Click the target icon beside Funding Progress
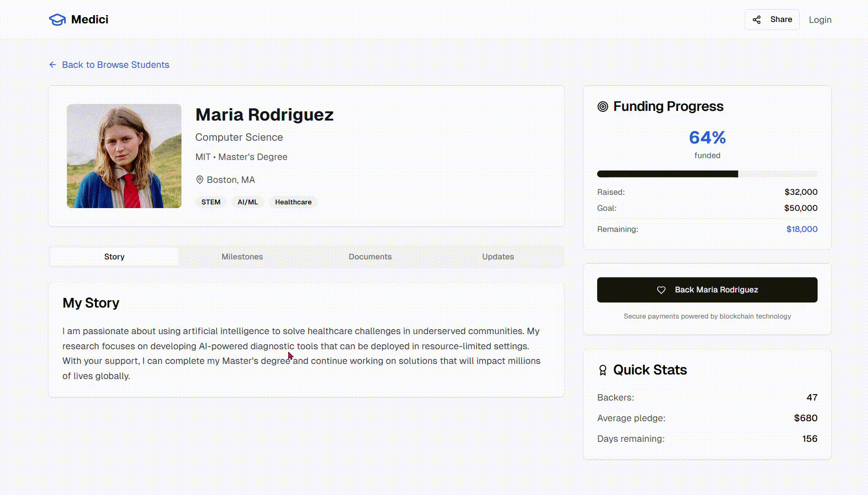 [603, 107]
